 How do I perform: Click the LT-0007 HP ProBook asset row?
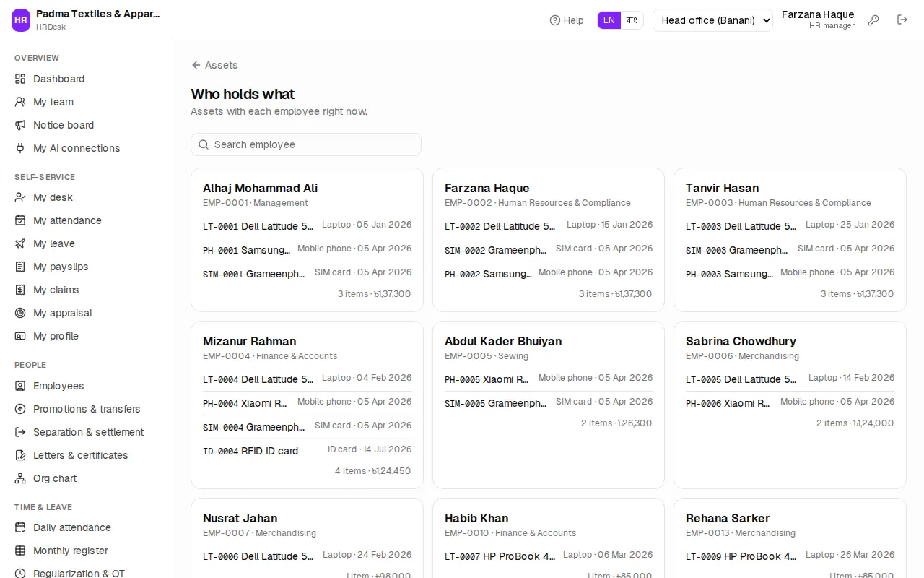tap(549, 556)
